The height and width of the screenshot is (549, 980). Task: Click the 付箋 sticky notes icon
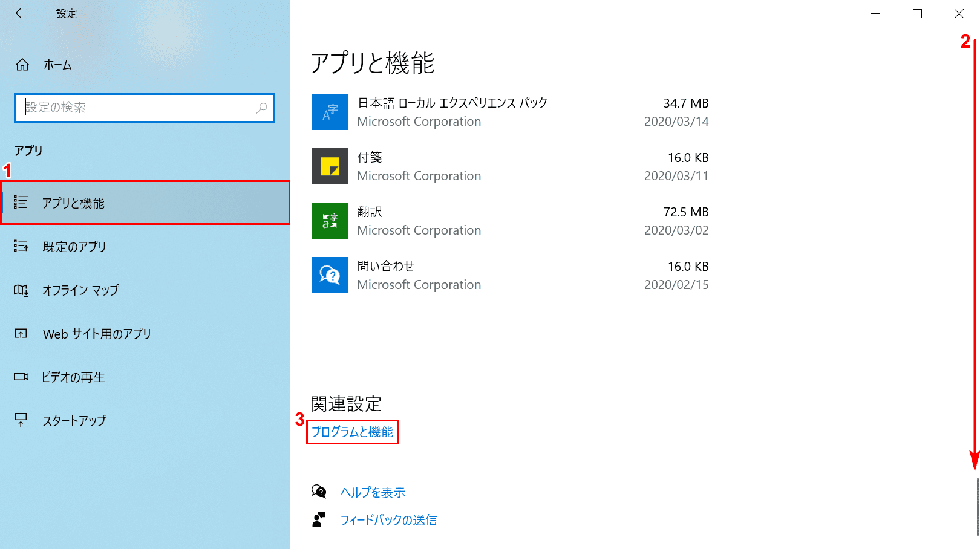330,166
